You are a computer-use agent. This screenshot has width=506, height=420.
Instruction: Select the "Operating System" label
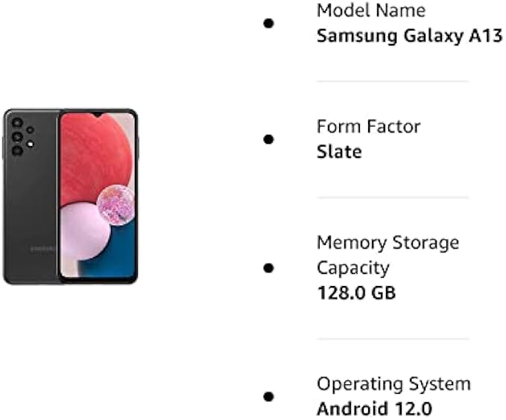(393, 384)
